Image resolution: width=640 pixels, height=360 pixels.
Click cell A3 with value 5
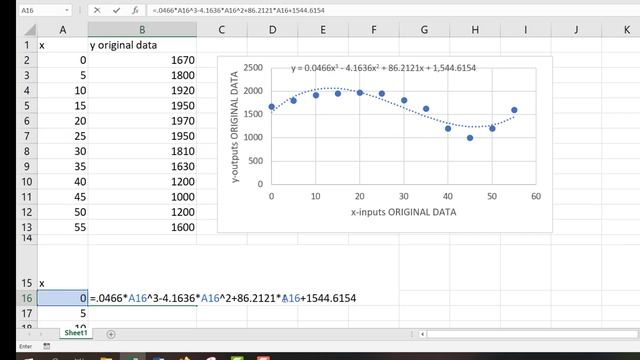click(x=62, y=75)
